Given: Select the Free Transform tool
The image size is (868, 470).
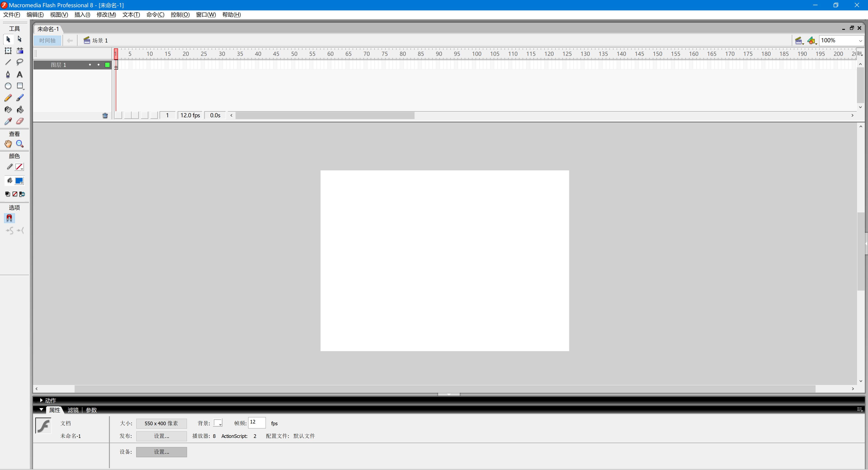Looking at the screenshot, I should click(8, 51).
